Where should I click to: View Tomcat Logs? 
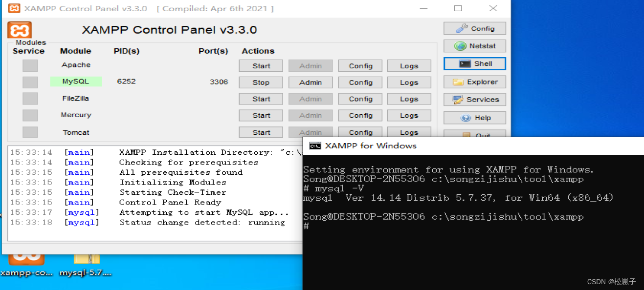(409, 132)
